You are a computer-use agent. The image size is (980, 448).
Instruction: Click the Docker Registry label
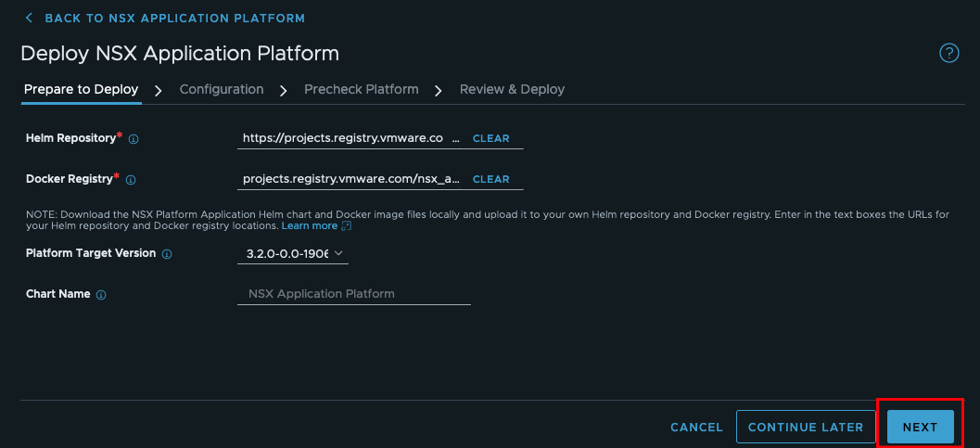tap(70, 179)
